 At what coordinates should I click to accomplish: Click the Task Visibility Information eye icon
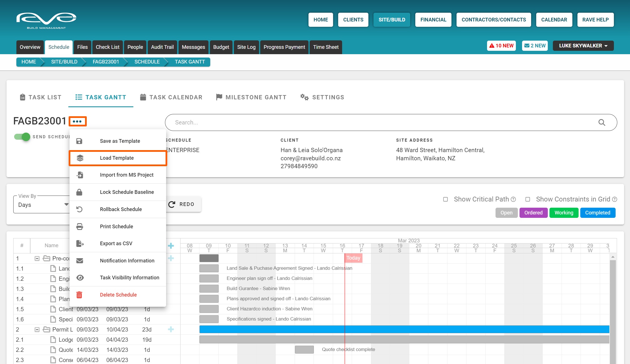point(80,278)
